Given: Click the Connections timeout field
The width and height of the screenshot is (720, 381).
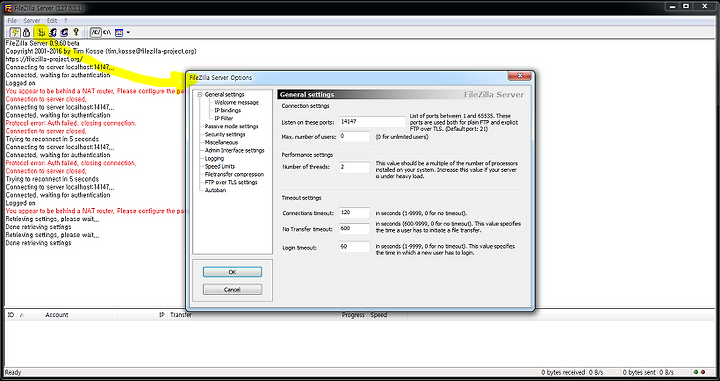Looking at the screenshot, I should coord(354,213).
